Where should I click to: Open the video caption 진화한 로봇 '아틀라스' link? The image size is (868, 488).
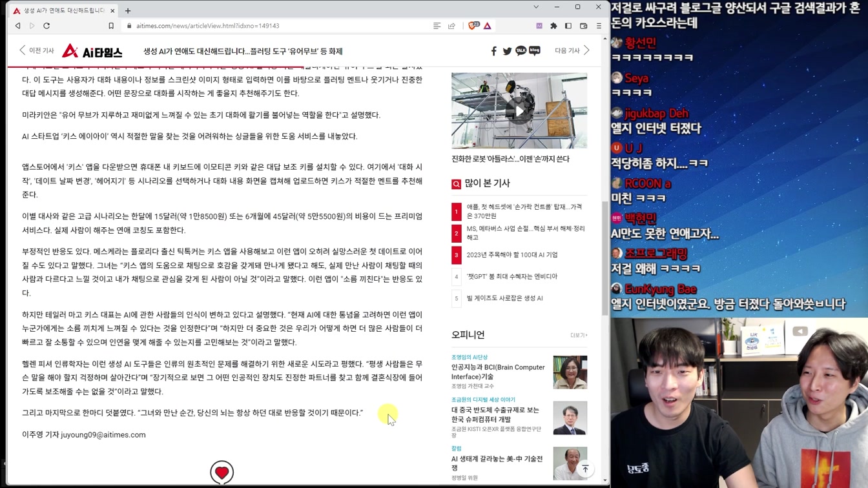pyautogui.click(x=510, y=159)
